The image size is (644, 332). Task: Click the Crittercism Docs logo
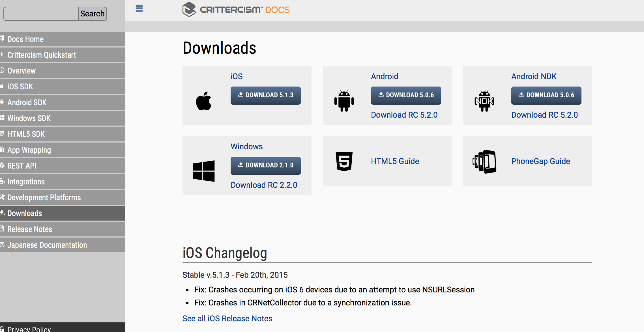(236, 10)
